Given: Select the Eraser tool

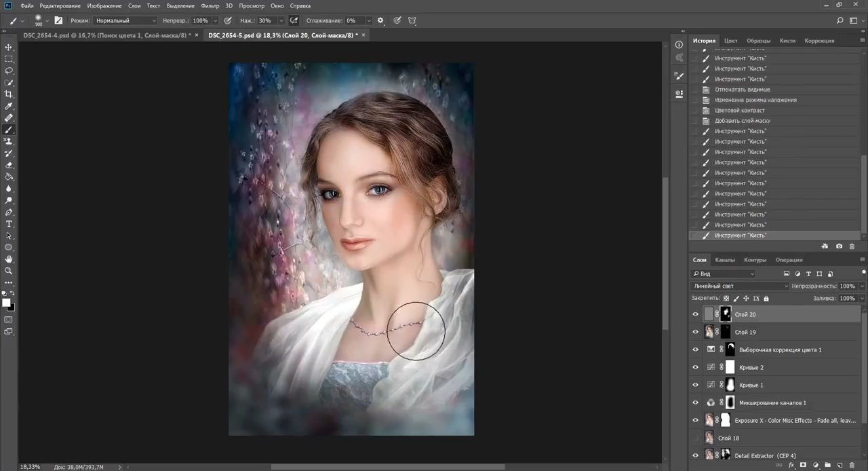Looking at the screenshot, I should tap(9, 165).
